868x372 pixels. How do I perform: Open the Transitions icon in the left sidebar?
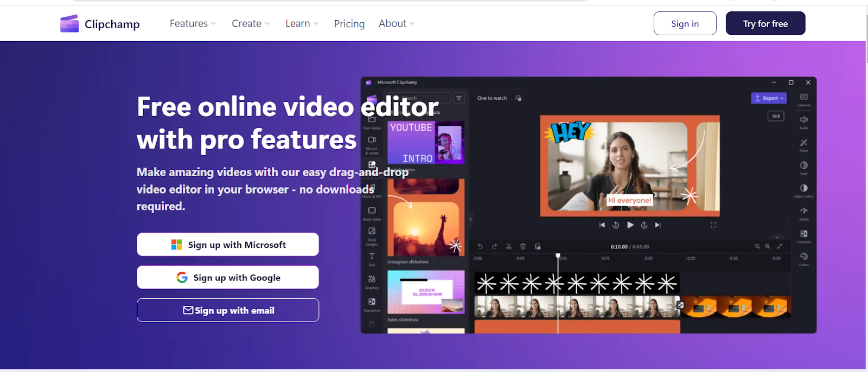372,302
